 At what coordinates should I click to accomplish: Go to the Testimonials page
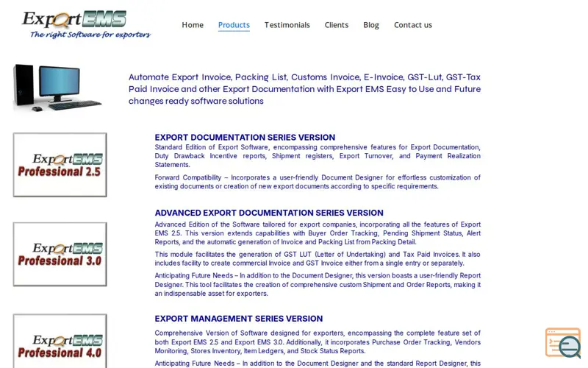tap(287, 25)
